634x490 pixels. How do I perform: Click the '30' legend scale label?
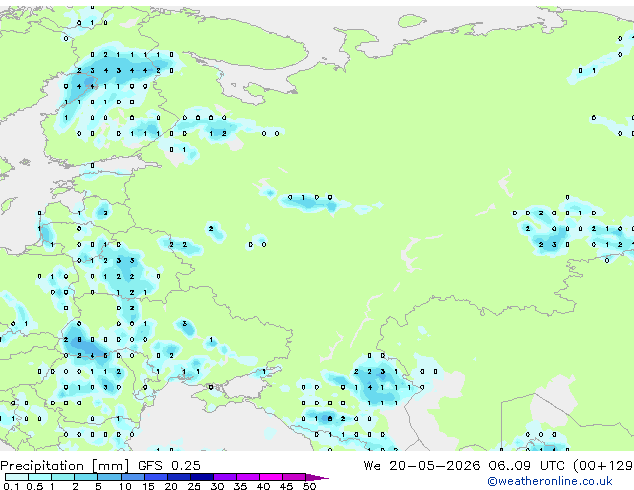coord(217,486)
